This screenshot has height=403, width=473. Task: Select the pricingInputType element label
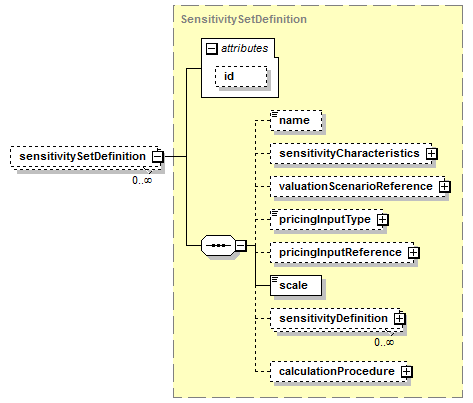325,219
